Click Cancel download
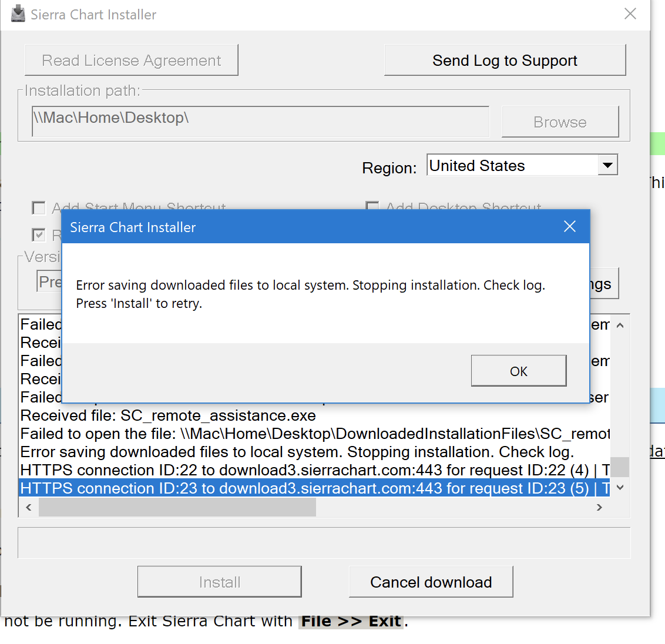The width and height of the screenshot is (665, 644). (431, 582)
